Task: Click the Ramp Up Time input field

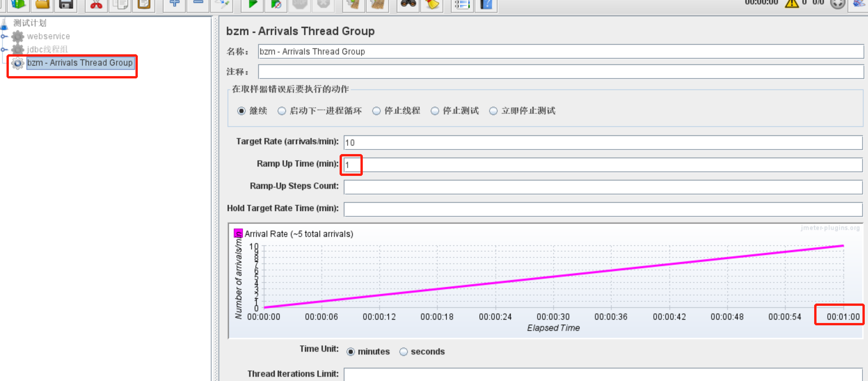Action: 603,165
